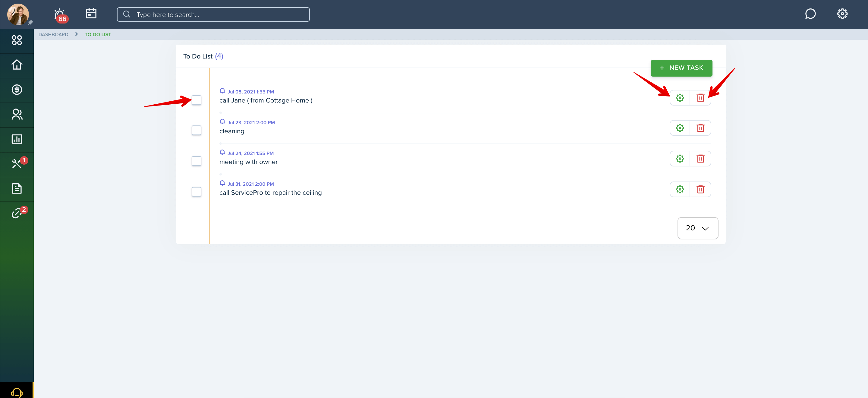Open the reports bar chart icon in sidebar

17,139
